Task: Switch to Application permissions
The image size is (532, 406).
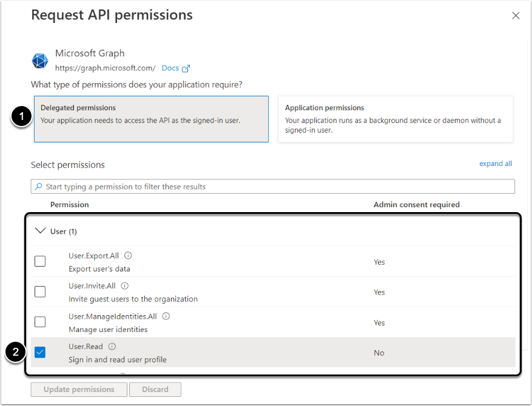Action: 395,119
